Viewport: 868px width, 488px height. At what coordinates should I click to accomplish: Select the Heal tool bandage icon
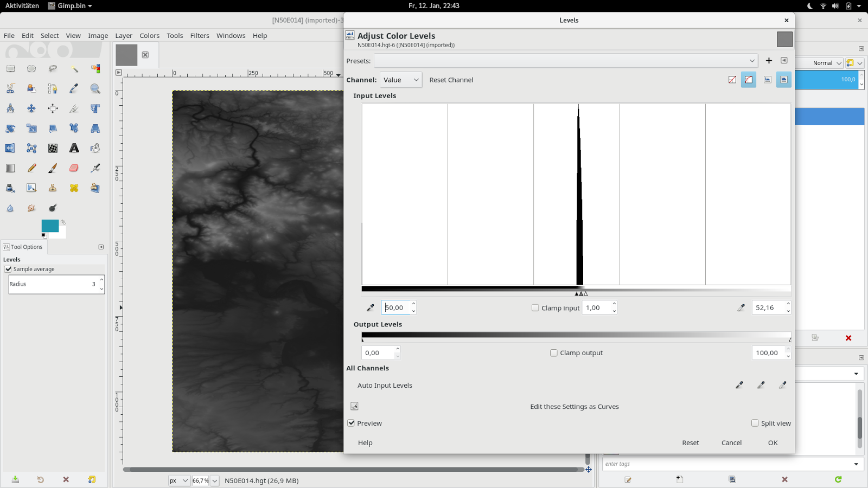(74, 188)
